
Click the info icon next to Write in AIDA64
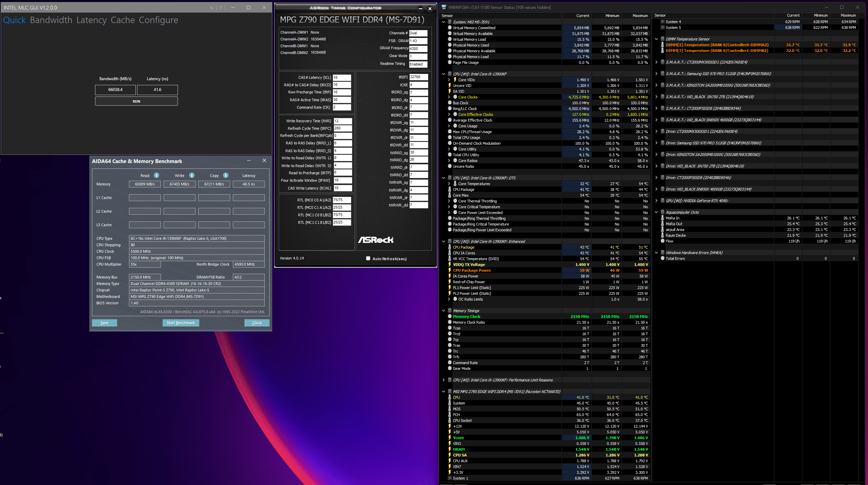pyautogui.click(x=192, y=175)
